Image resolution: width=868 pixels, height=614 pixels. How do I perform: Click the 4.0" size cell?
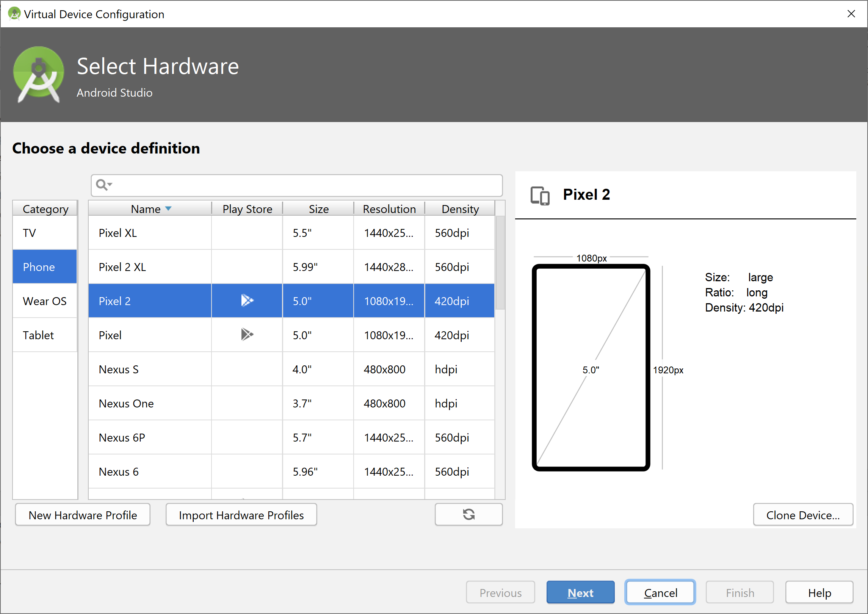point(318,369)
